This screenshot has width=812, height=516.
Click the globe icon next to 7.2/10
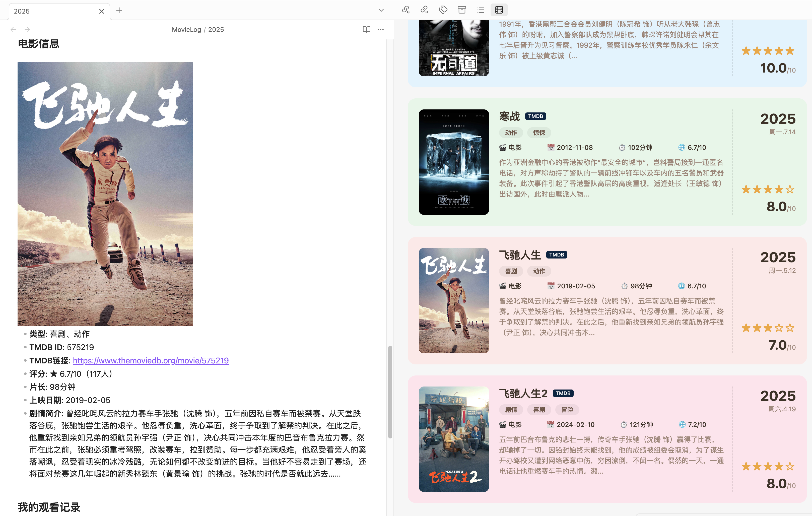click(x=682, y=425)
